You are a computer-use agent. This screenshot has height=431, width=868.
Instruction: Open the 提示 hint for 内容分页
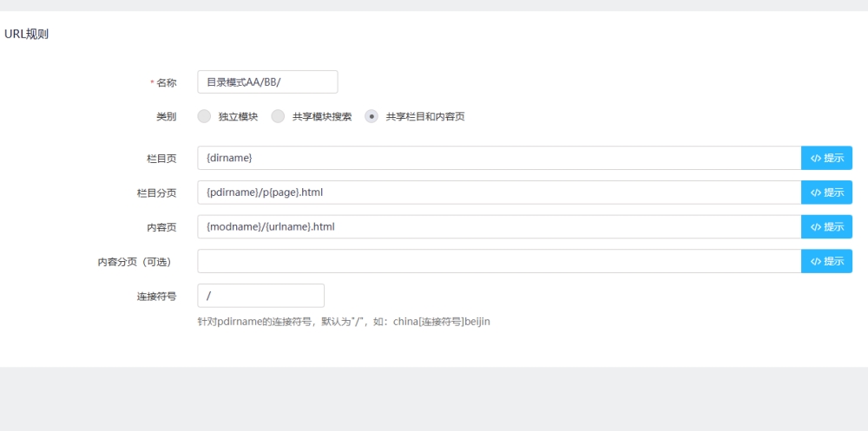[826, 262]
